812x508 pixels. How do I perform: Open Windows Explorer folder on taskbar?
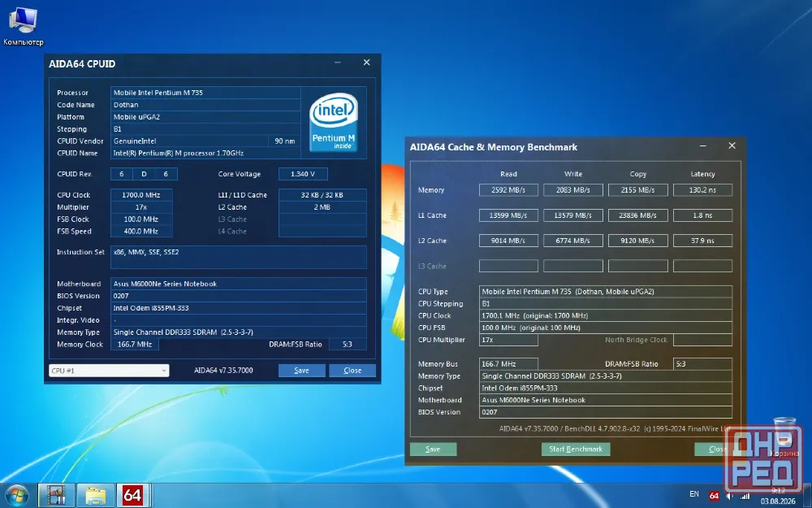click(x=96, y=496)
